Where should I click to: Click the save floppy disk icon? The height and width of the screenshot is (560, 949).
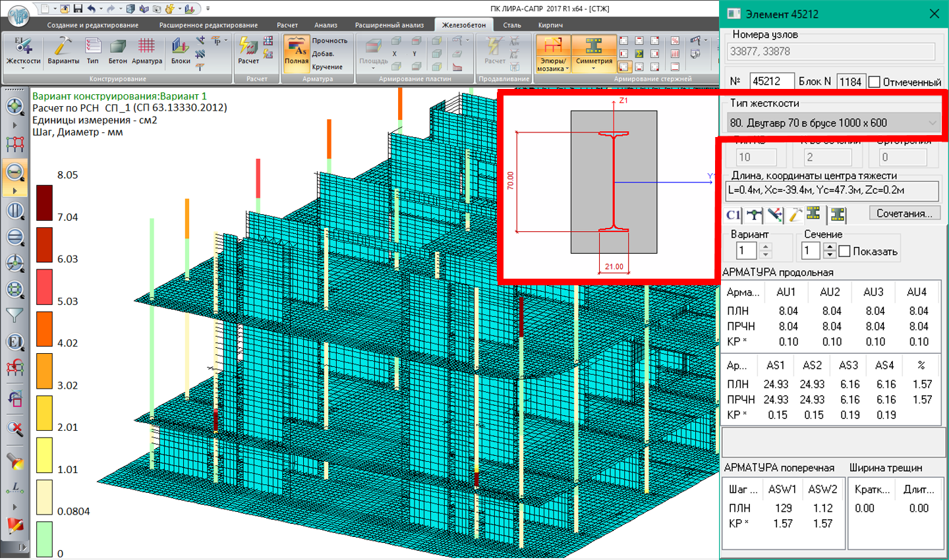pos(78,9)
